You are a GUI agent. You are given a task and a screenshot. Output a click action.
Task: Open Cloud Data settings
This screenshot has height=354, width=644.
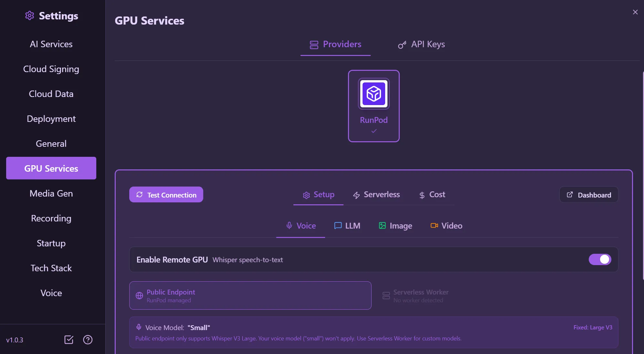(x=51, y=94)
